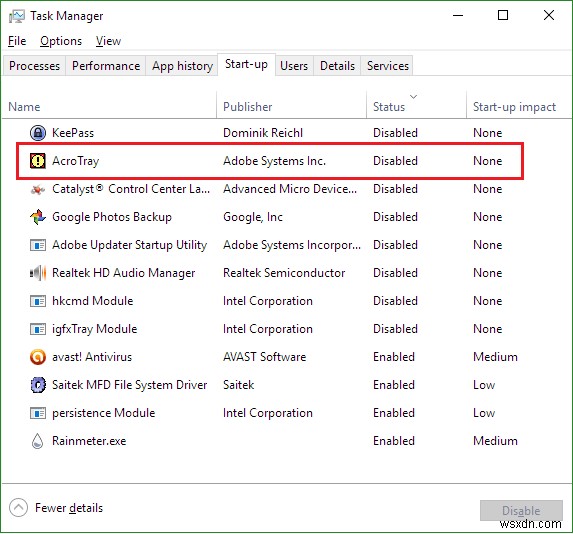
Task: Select the Google Photos Backup entry
Action: click(x=112, y=217)
